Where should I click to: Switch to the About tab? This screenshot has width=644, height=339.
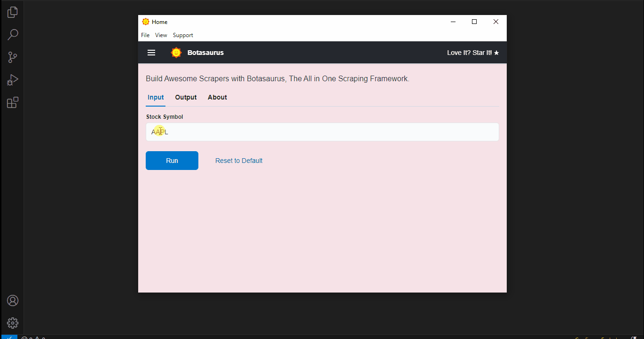[217, 97]
